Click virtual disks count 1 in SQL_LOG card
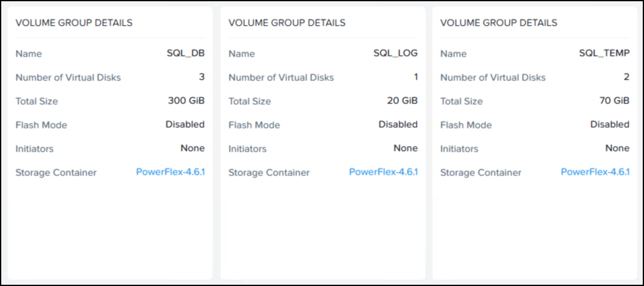This screenshot has width=644, height=286. (416, 77)
